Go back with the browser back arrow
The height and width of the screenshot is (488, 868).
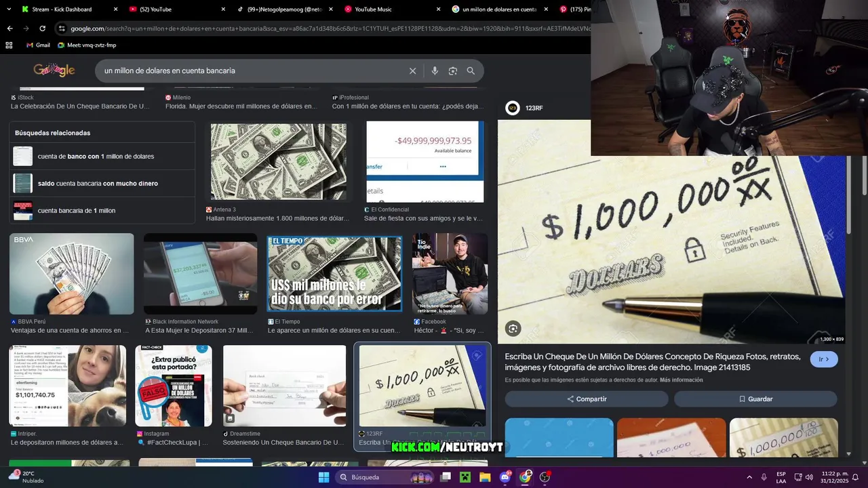point(9,28)
